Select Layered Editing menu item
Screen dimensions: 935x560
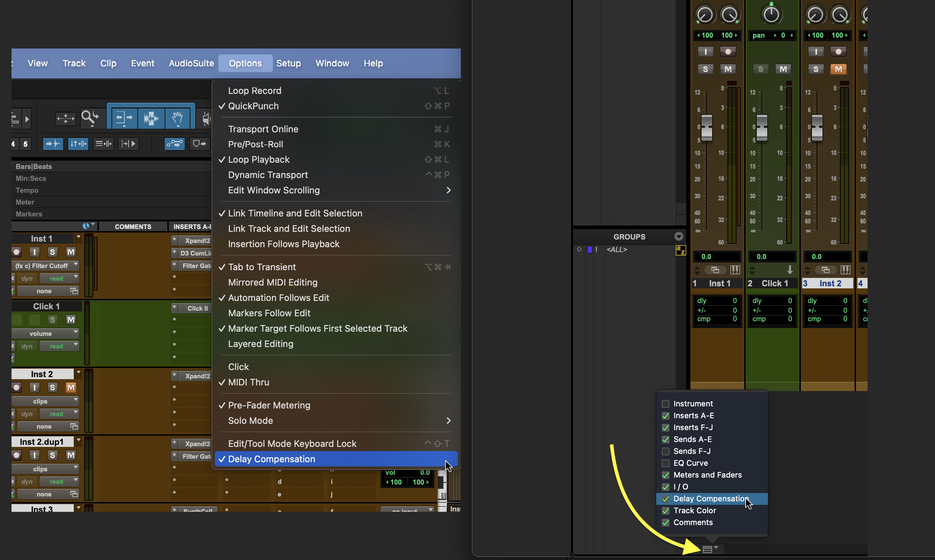click(x=336, y=344)
